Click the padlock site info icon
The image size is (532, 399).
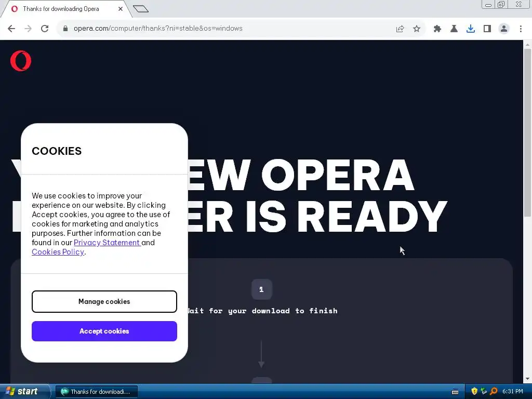[65, 29]
